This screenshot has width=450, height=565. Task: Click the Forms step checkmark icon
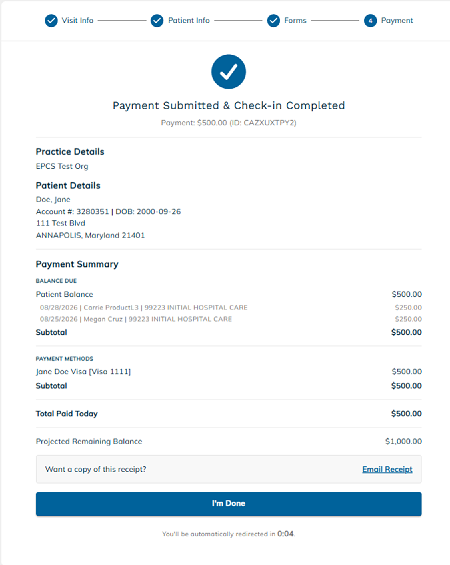[x=273, y=21]
